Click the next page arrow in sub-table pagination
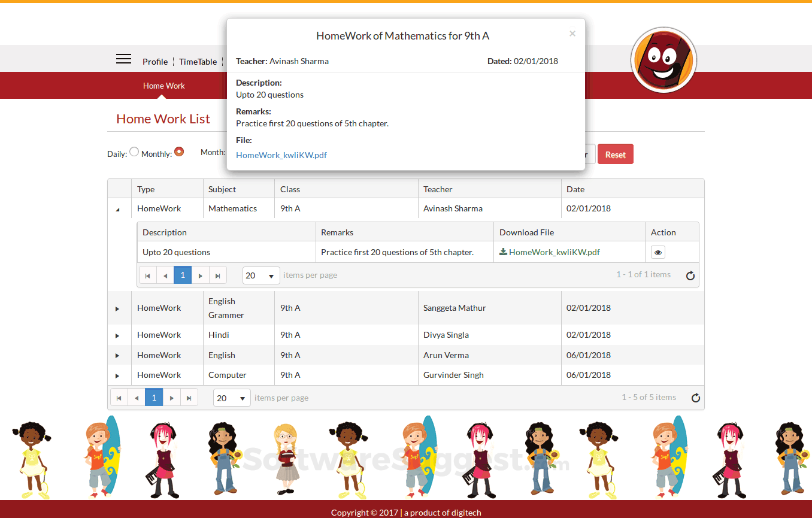 (x=200, y=275)
